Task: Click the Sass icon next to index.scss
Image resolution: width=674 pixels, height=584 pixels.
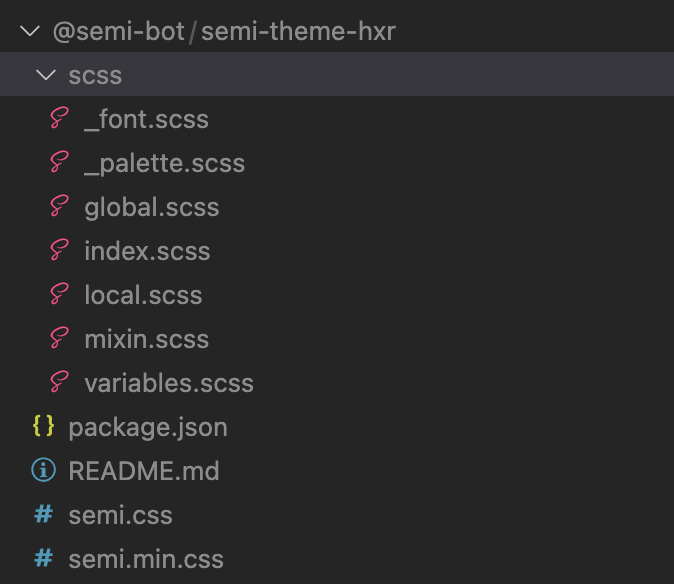Action: (59, 250)
